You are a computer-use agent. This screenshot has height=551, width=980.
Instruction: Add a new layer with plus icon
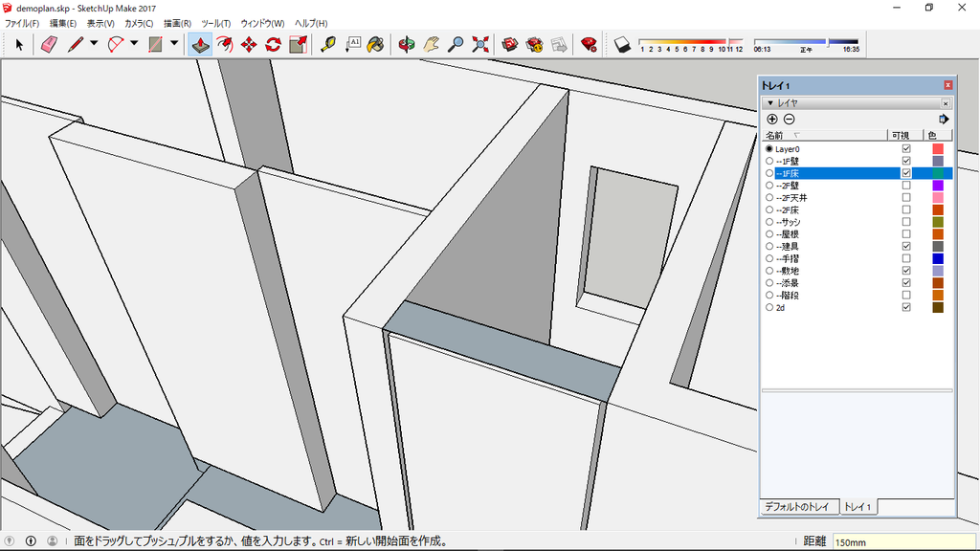click(772, 120)
